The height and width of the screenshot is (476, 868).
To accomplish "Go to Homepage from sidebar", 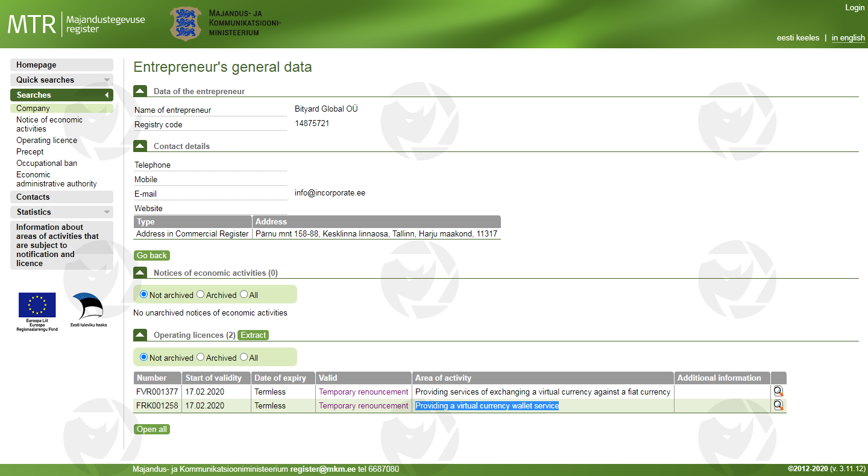I will click(x=61, y=65).
